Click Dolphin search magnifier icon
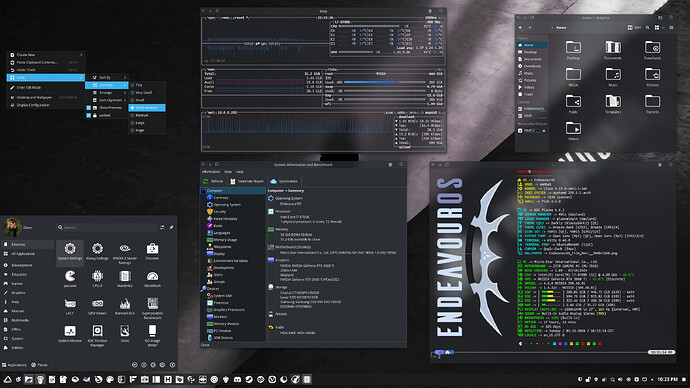Screen dimensions: 690x388 (647, 28)
